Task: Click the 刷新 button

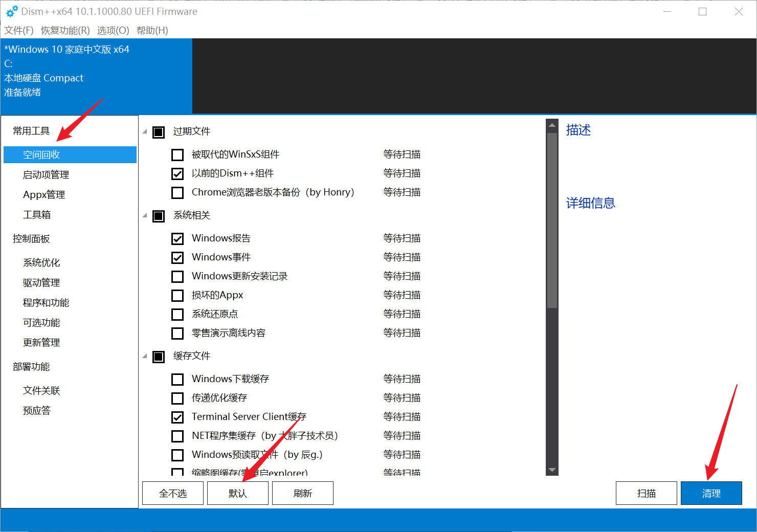Action: (303, 493)
